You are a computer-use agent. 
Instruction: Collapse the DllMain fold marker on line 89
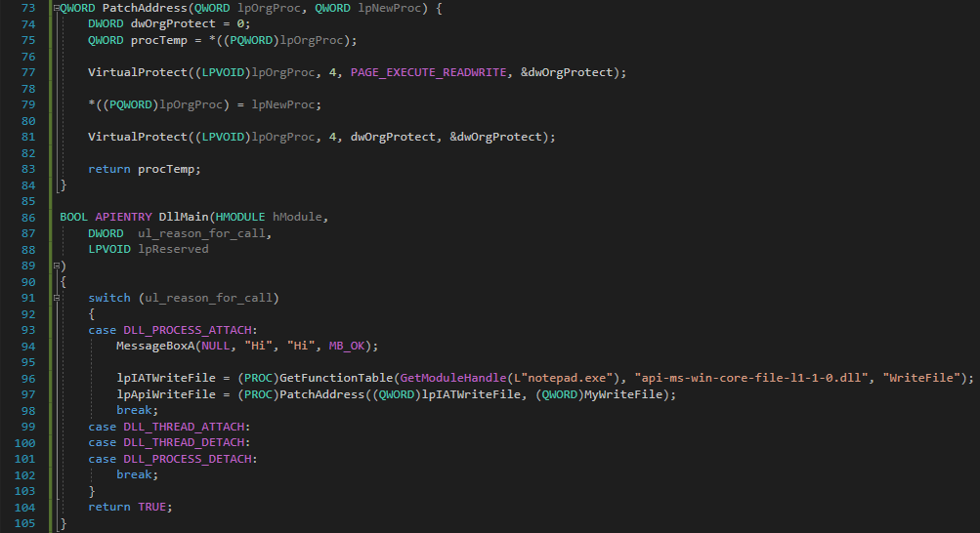(x=57, y=266)
